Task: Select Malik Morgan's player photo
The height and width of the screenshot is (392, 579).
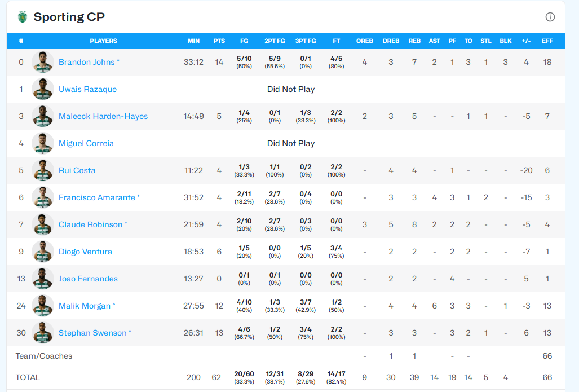Action: click(43, 306)
